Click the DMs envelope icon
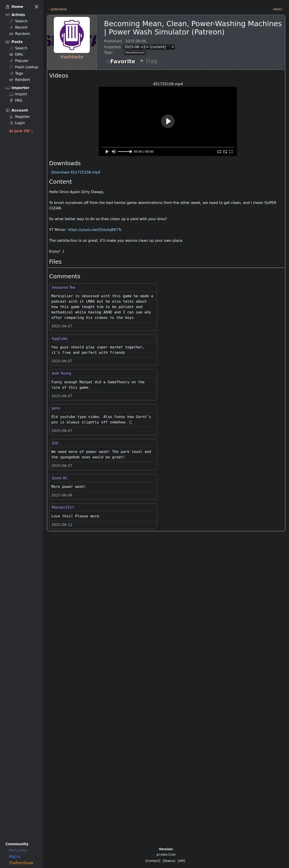This screenshot has width=289, height=868. click(x=11, y=55)
